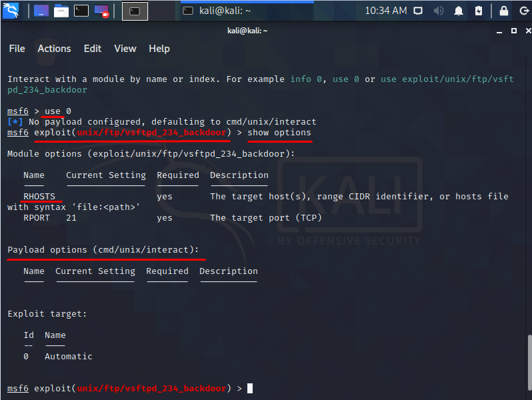Viewport: 532px width, 400px height.
Task: Click the 'use 0' command text
Action: tap(58, 111)
